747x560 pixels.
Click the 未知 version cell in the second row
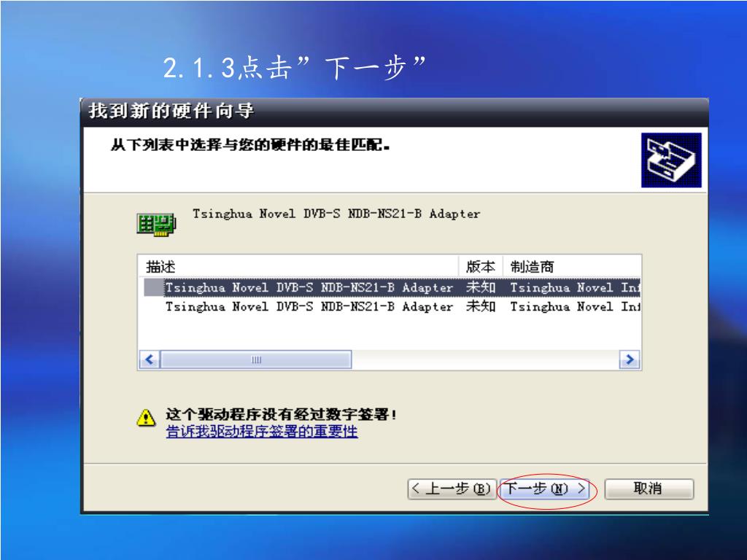(x=481, y=306)
